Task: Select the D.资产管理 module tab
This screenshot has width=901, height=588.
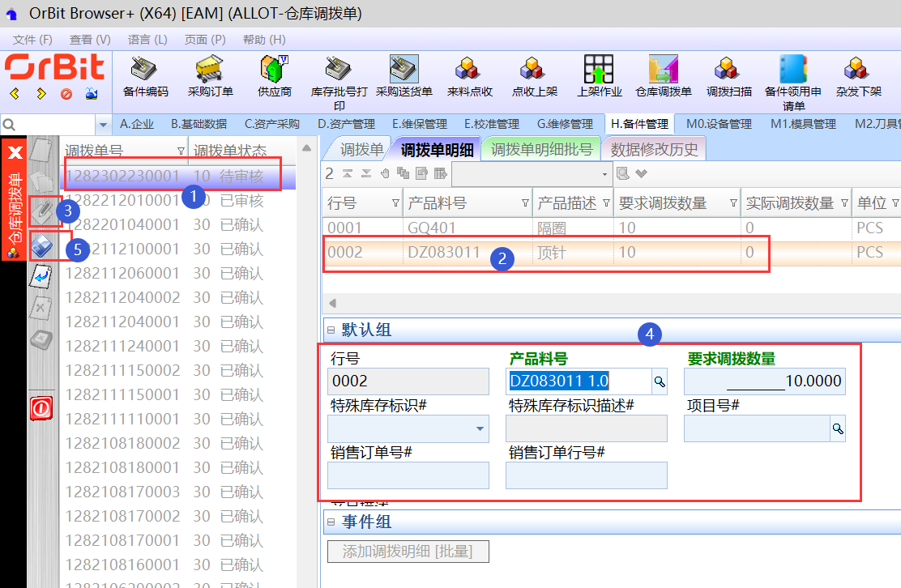Action: pos(347,124)
